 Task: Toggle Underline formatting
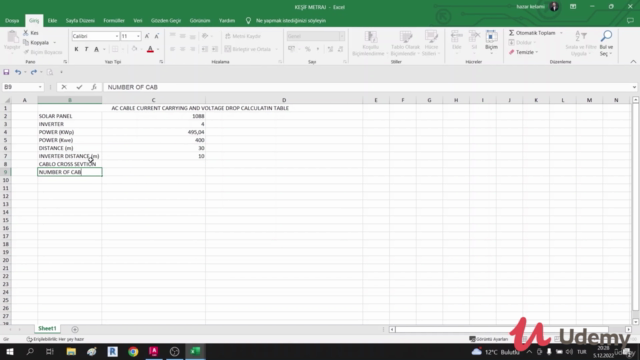[96, 49]
